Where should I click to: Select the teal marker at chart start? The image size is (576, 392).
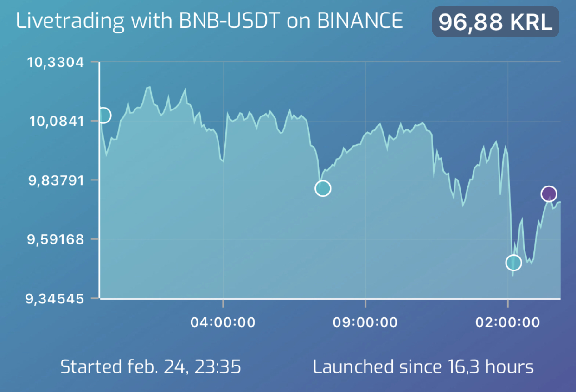(x=103, y=115)
